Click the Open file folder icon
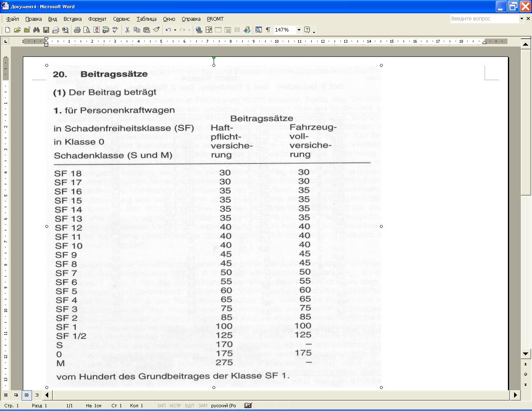 17,30
